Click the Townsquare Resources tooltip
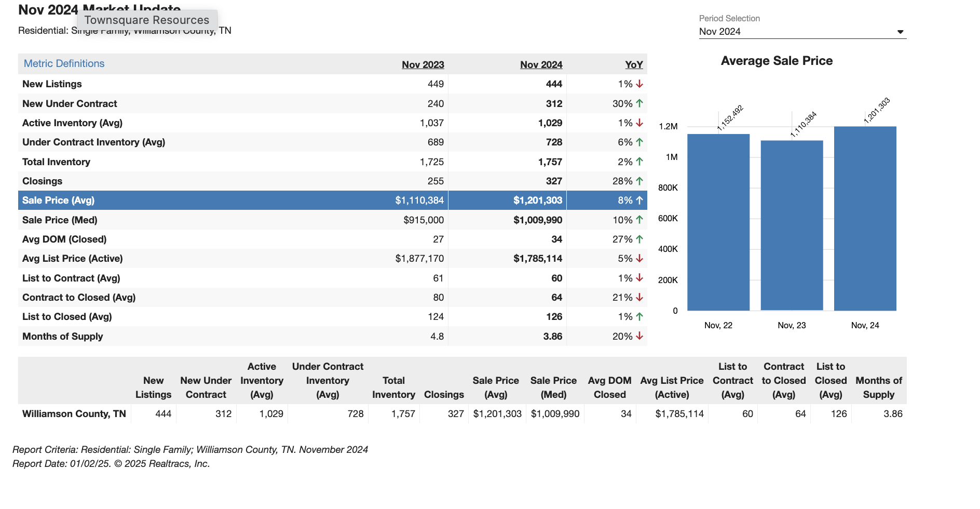Viewport: 980px width, 509px height. (147, 20)
